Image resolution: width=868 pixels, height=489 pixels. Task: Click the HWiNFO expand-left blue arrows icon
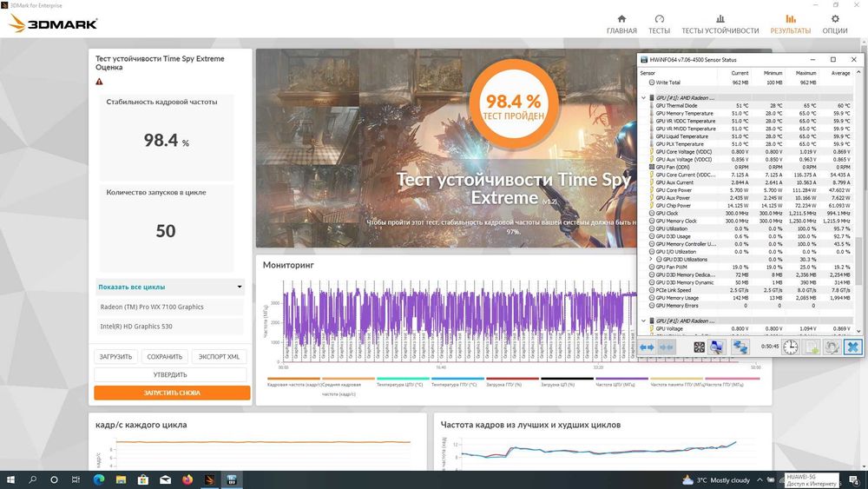(647, 347)
